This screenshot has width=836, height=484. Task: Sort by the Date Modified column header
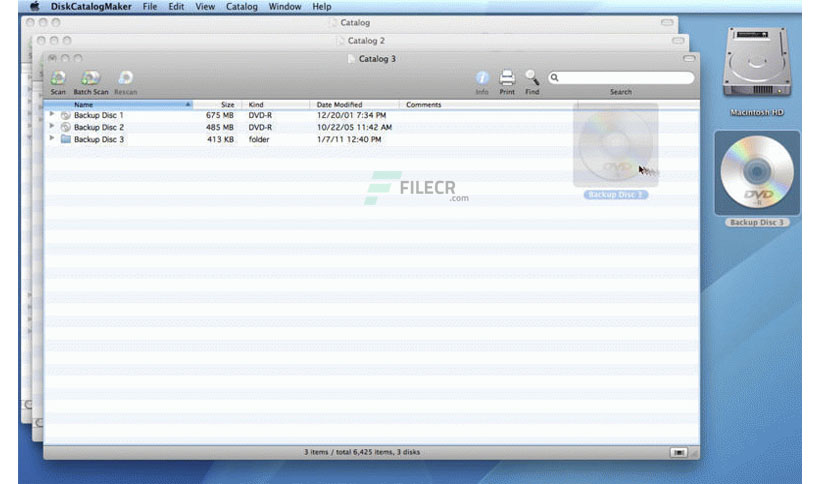pyautogui.click(x=355, y=104)
